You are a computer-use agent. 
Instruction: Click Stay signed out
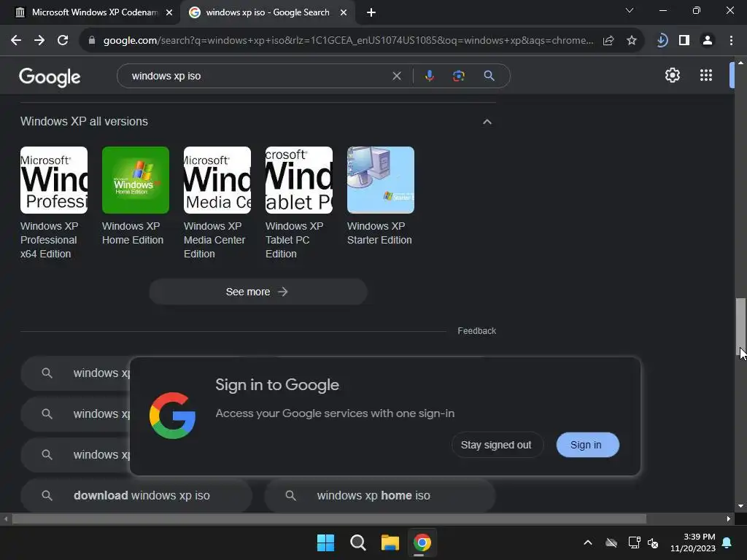pyautogui.click(x=496, y=445)
